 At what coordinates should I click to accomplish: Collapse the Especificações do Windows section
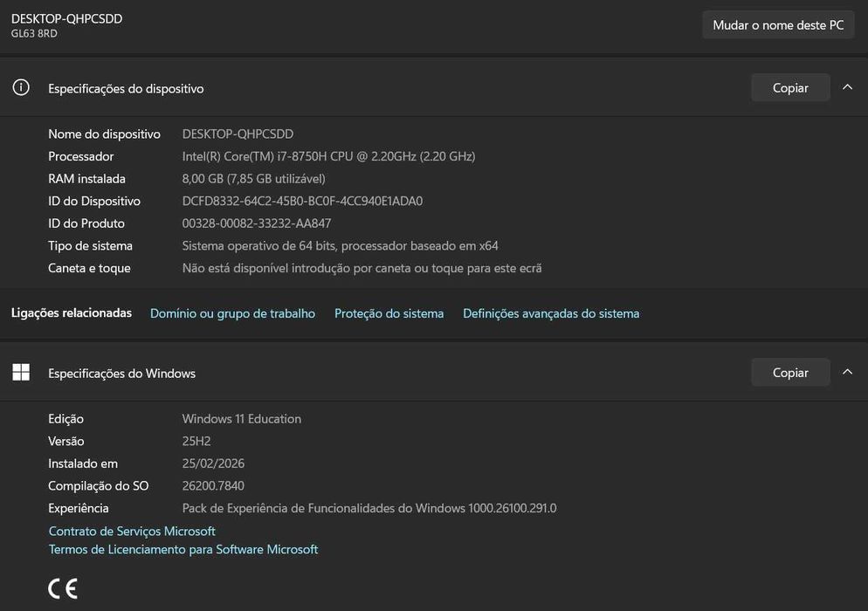click(x=847, y=373)
